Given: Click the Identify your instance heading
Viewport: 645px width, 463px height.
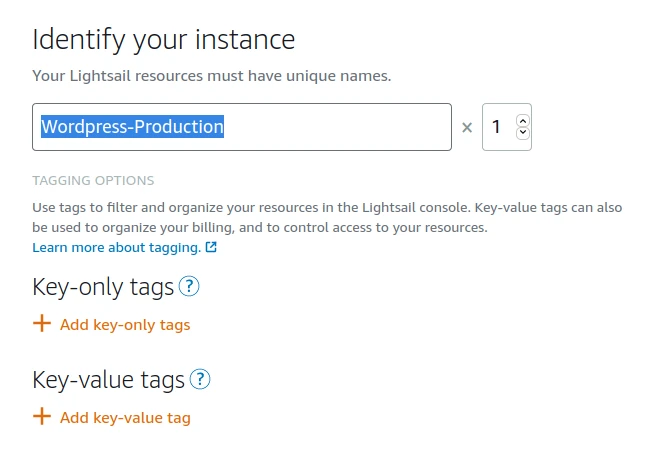Looking at the screenshot, I should [164, 40].
